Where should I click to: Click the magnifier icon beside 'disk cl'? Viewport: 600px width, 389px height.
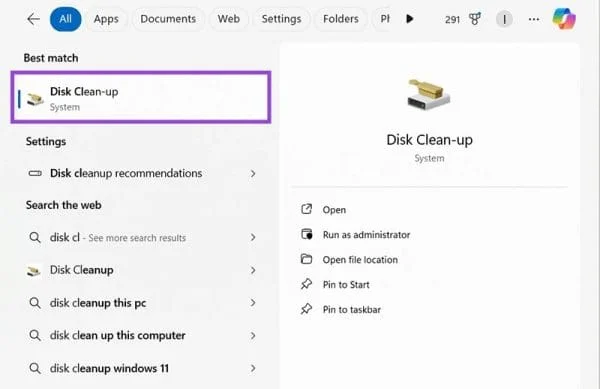[35, 238]
